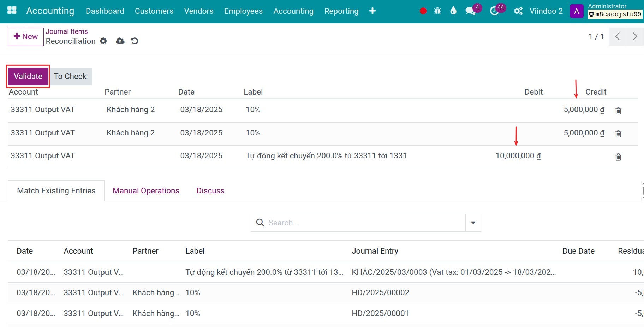Click the Validate button
Image resolution: width=644 pixels, height=327 pixels.
point(28,76)
